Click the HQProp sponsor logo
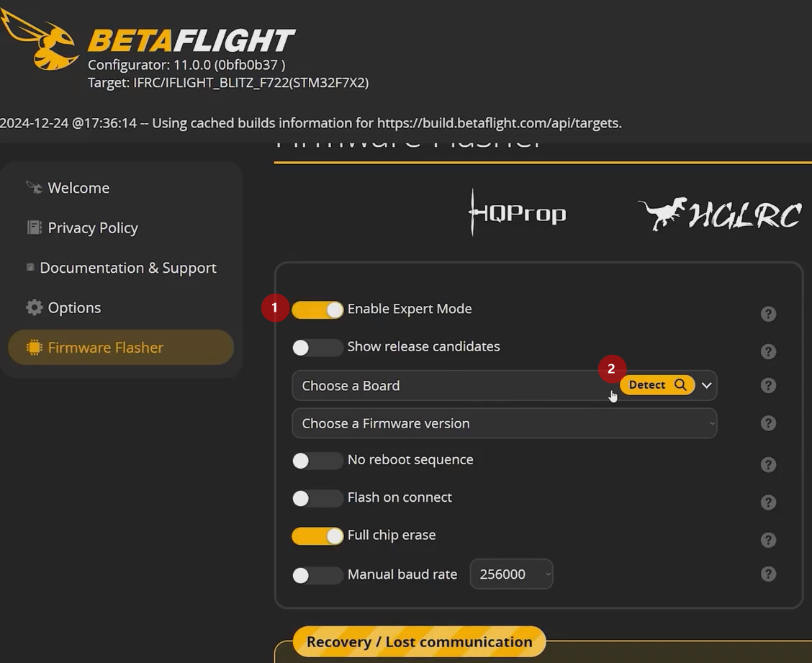 (x=518, y=213)
